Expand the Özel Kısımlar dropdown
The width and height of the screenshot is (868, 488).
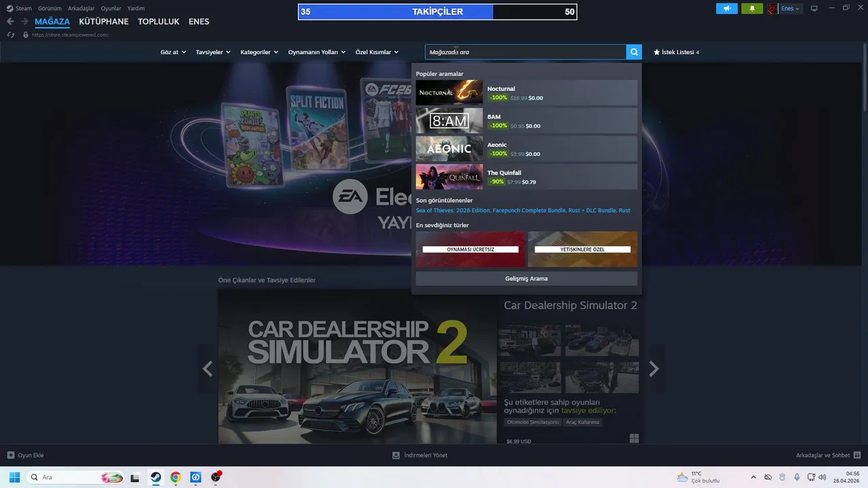[377, 52]
